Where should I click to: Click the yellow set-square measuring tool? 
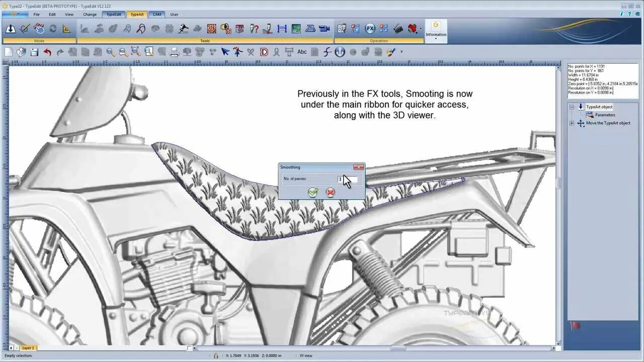click(x=67, y=29)
